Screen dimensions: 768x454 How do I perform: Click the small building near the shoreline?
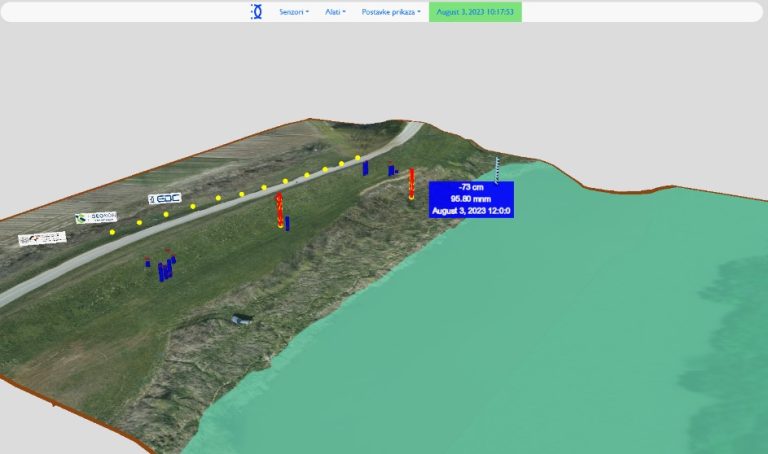[x=242, y=320]
